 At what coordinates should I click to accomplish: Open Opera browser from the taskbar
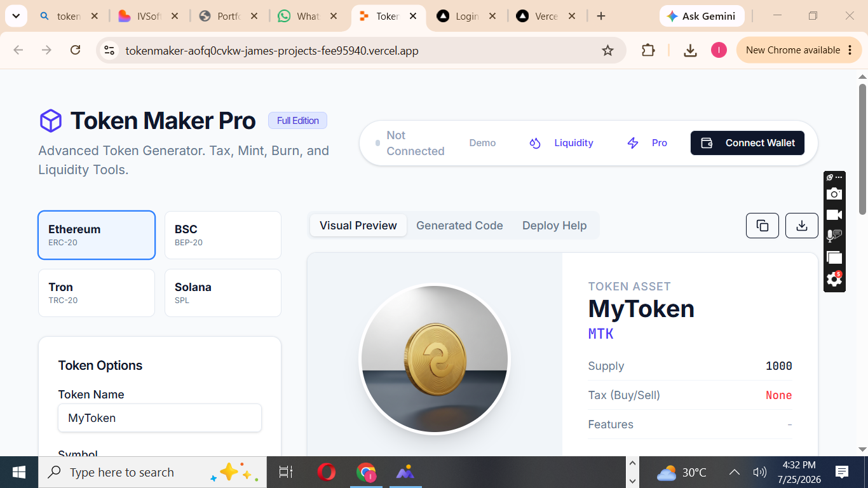[x=327, y=472]
